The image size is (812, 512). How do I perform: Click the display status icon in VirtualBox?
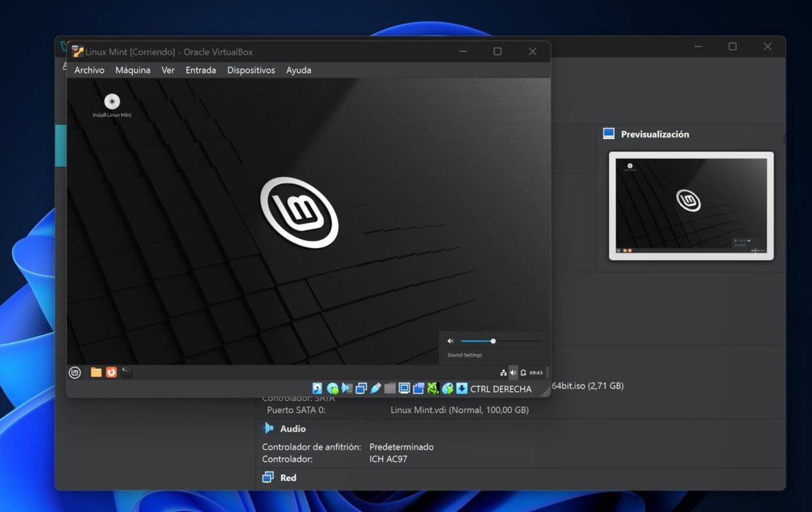405,388
